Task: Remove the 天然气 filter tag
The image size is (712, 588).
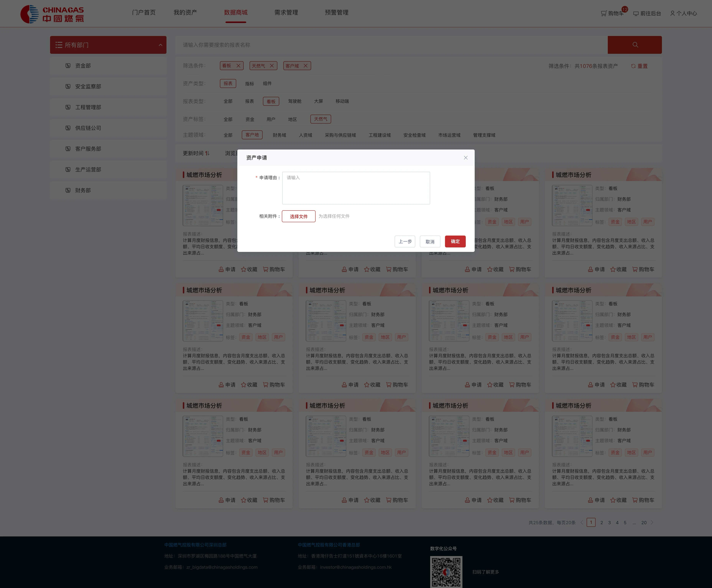Action: point(271,66)
